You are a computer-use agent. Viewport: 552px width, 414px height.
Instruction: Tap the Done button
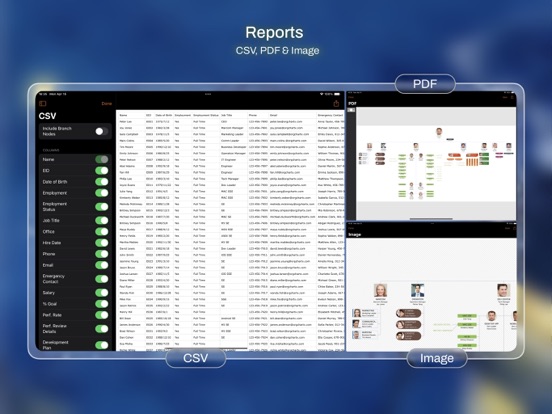click(x=106, y=104)
